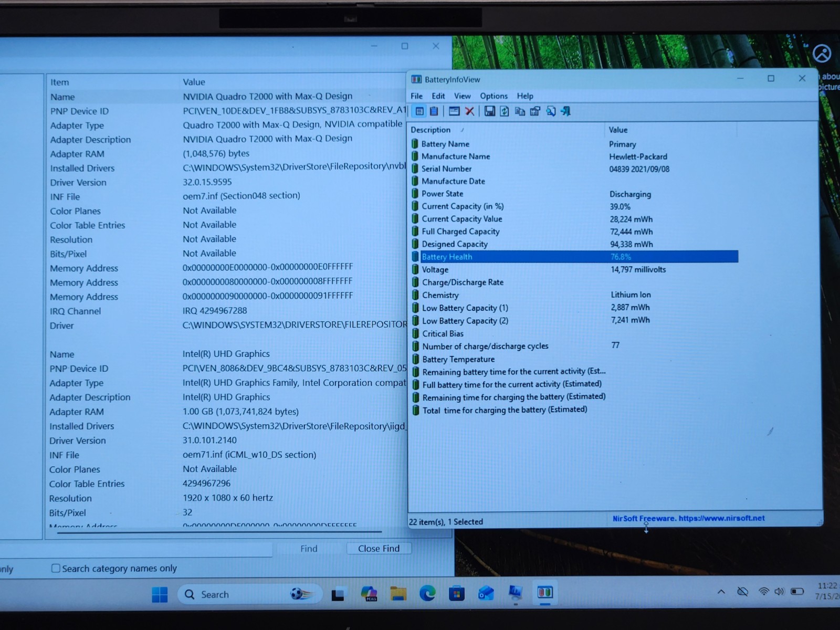Sort by the Description column header
Image resolution: width=840 pixels, height=630 pixels.
point(430,130)
